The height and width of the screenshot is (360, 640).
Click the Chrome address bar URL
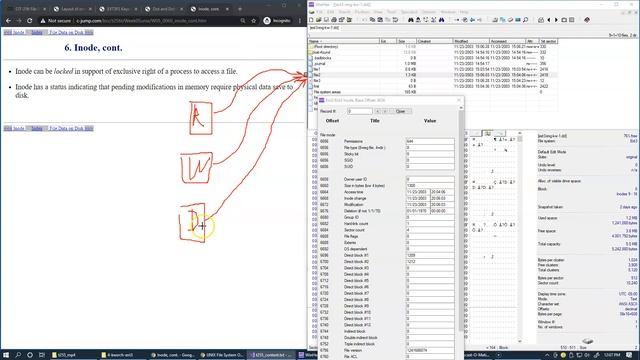click(x=141, y=20)
